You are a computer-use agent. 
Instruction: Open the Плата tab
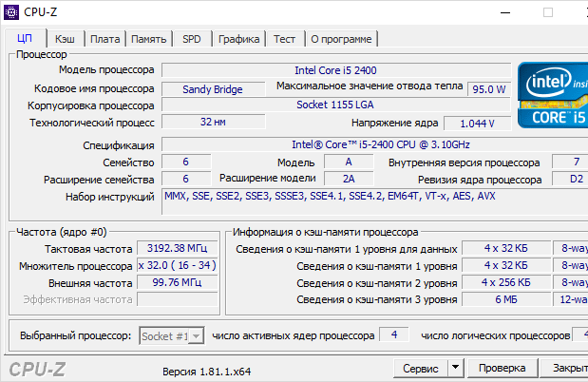[105, 39]
